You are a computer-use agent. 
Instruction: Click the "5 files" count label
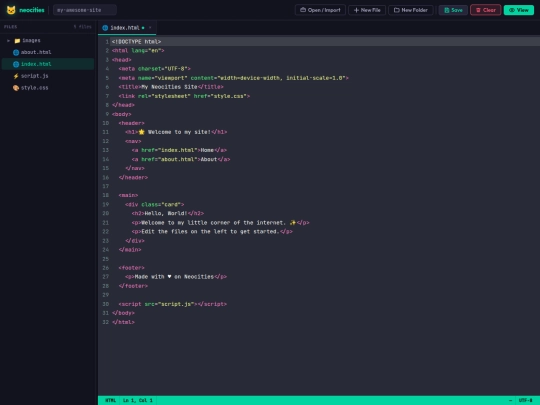(x=83, y=27)
